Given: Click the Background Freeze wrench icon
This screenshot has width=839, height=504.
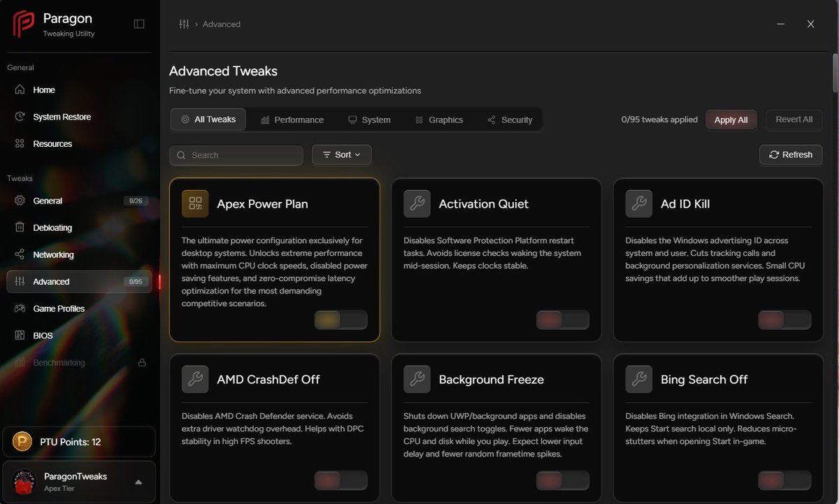Looking at the screenshot, I should click(417, 379).
